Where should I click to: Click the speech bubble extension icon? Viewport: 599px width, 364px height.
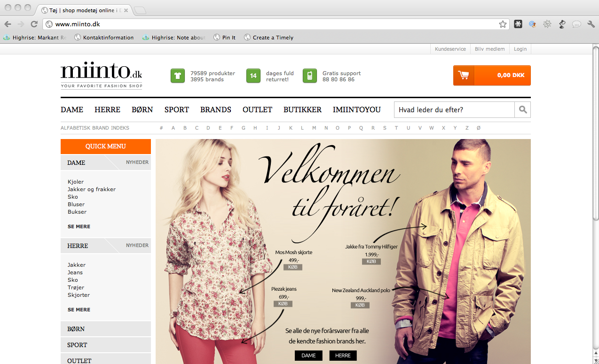point(576,24)
